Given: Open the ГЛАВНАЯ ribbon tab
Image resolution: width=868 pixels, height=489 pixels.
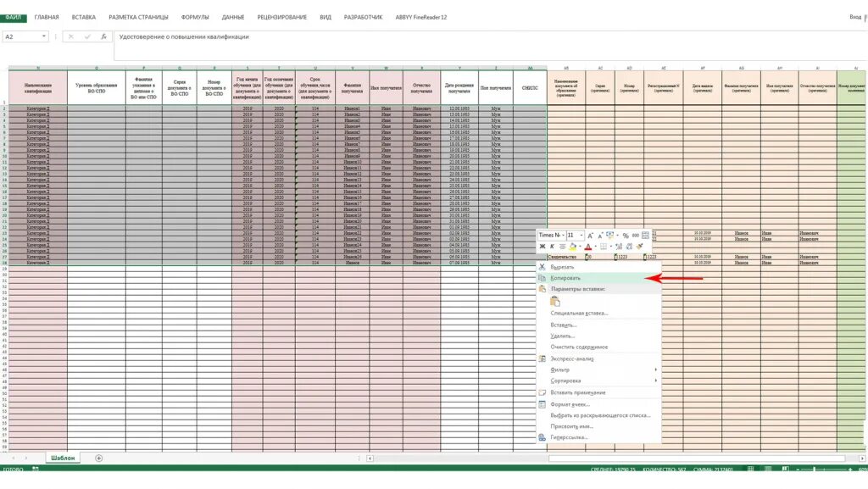Looking at the screenshot, I should (x=47, y=17).
